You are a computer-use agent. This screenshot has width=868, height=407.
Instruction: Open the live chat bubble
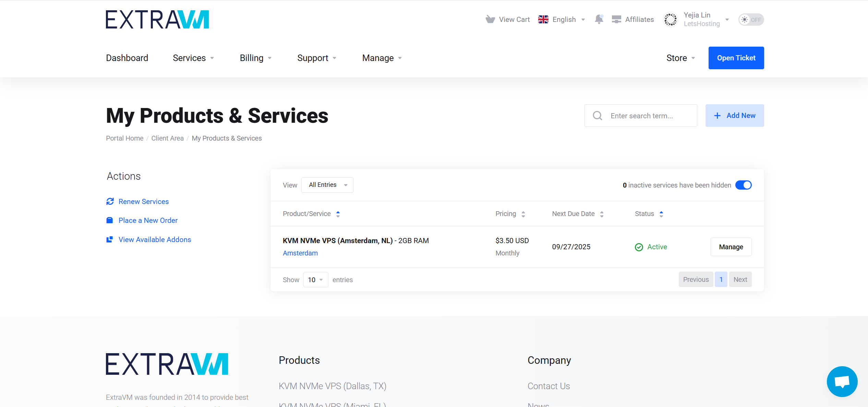(x=842, y=381)
